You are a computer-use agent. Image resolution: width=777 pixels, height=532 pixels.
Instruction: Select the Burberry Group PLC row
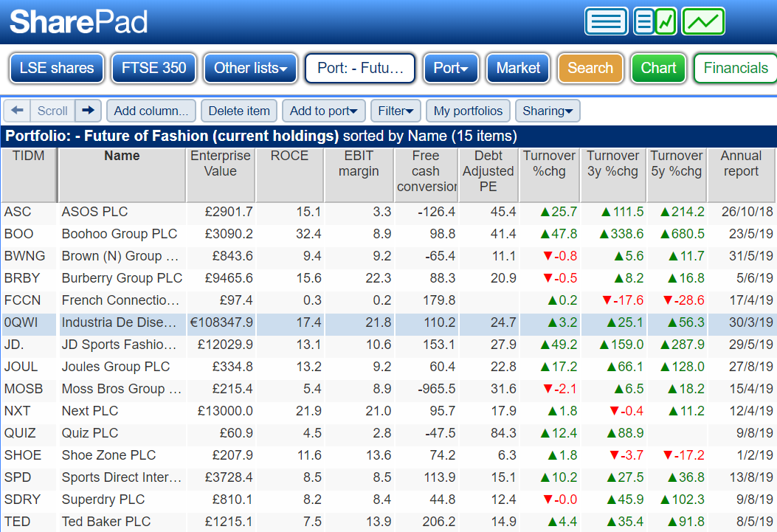pos(388,278)
